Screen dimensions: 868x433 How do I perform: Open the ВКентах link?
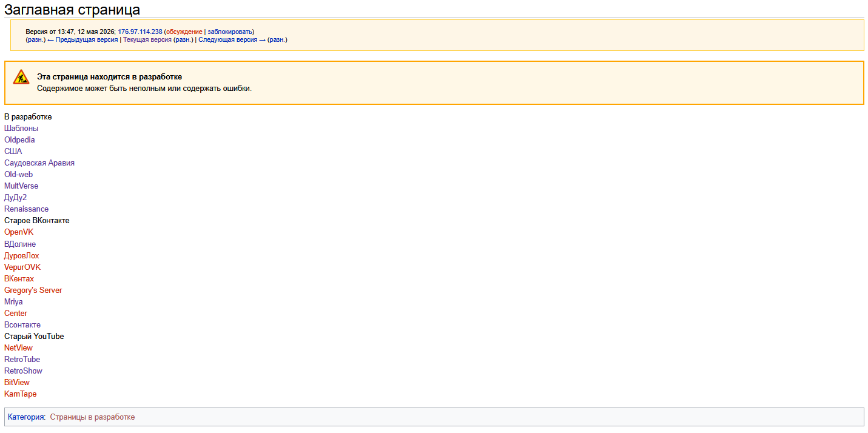19,278
